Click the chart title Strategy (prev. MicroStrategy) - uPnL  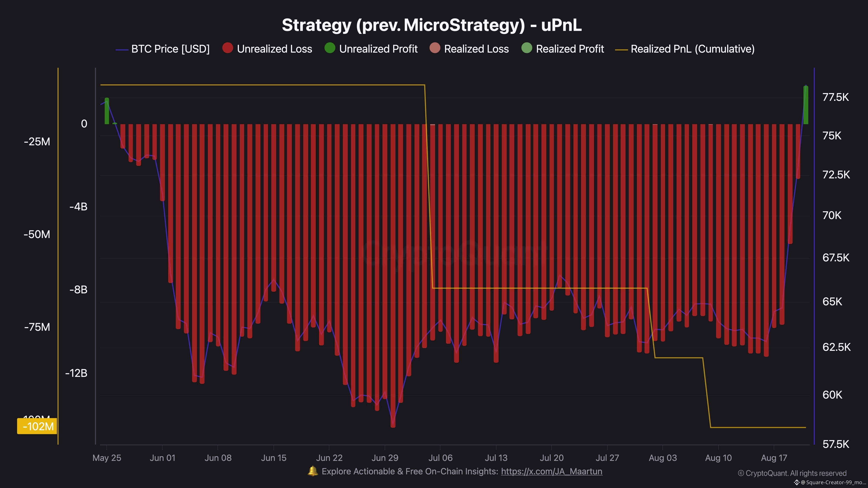pyautogui.click(x=432, y=25)
